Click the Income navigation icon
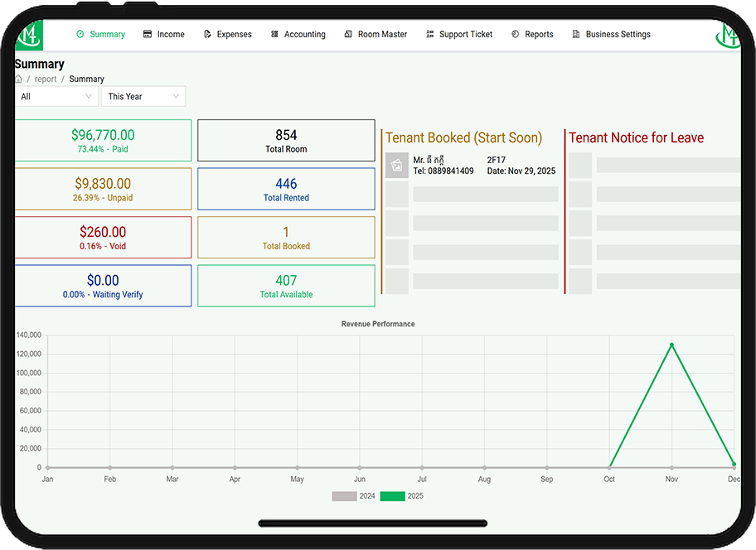This screenshot has width=756, height=550. click(147, 34)
